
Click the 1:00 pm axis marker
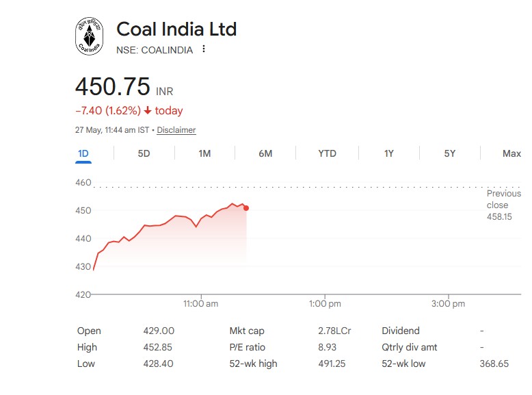coord(325,304)
